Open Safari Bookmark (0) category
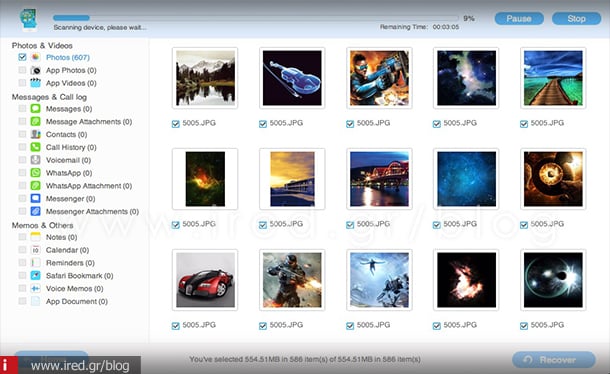 point(79,276)
